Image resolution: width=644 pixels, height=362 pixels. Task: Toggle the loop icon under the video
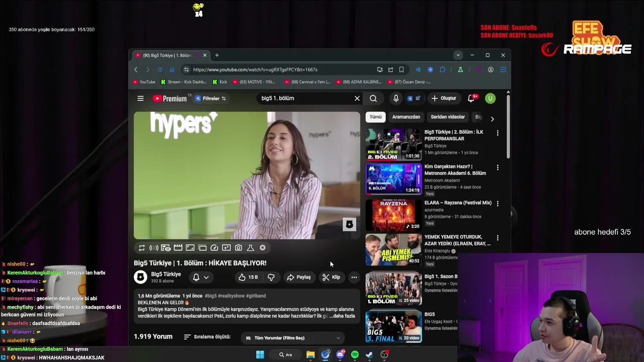pyautogui.click(x=142, y=248)
